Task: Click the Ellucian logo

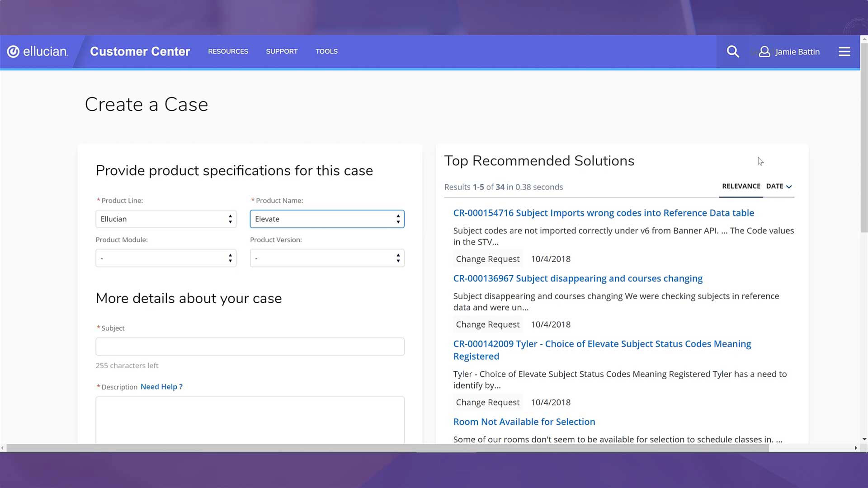Action: pos(38,52)
